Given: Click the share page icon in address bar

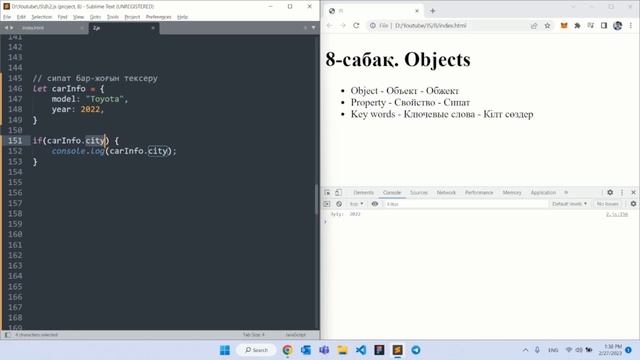Looking at the screenshot, I should click(534, 26).
